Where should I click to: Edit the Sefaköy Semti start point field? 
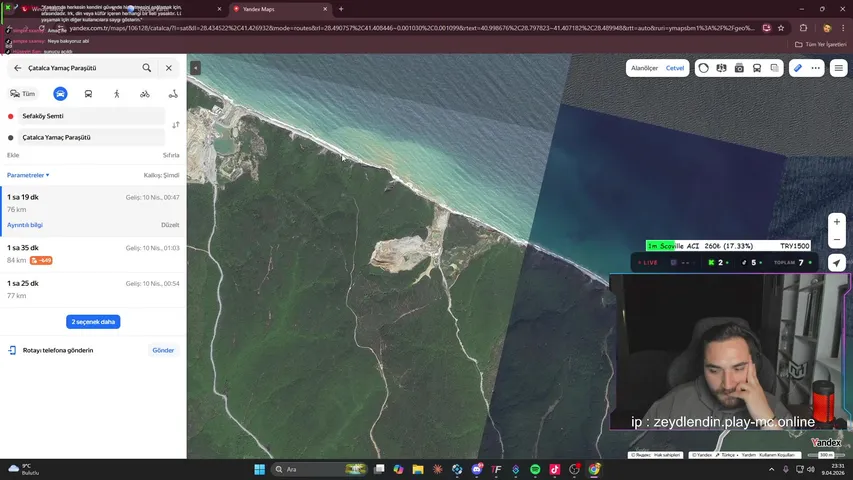coord(91,116)
